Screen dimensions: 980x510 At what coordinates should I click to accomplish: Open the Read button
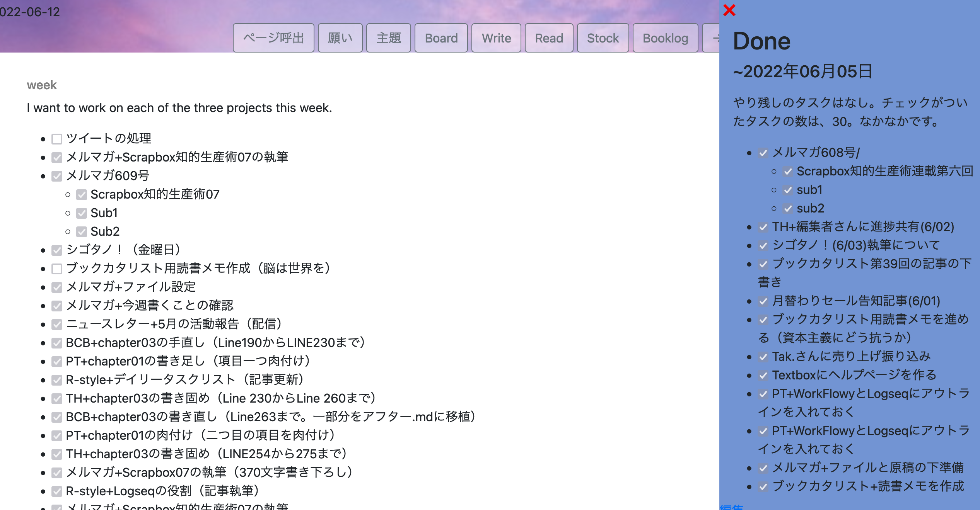[549, 38]
